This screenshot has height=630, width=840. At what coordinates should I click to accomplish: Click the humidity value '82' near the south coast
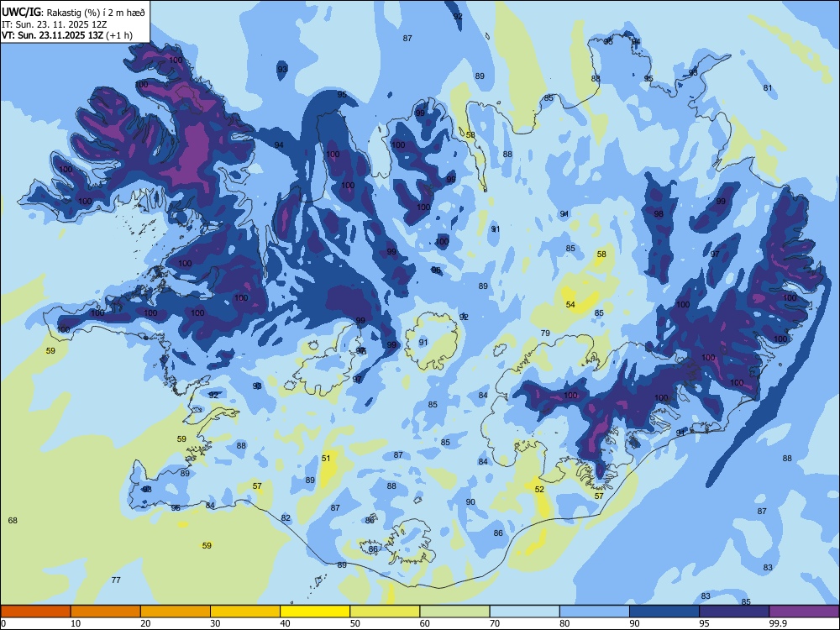(286, 517)
